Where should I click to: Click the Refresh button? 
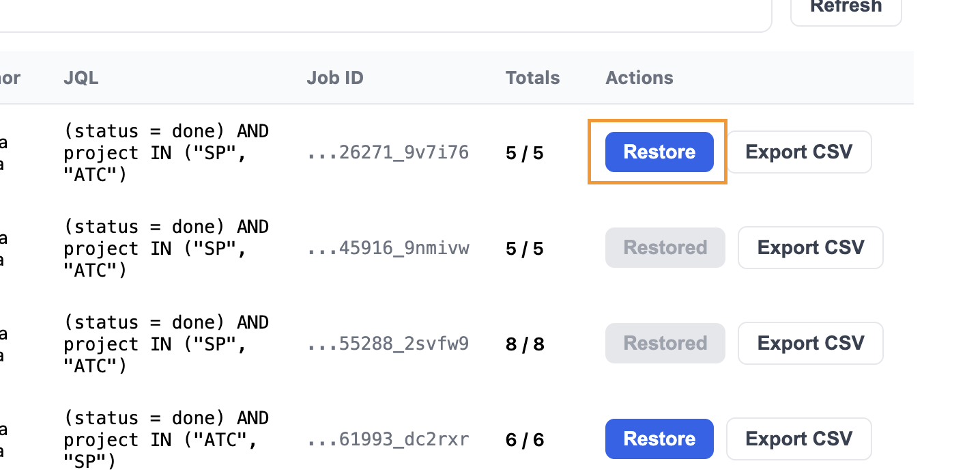coord(846,8)
